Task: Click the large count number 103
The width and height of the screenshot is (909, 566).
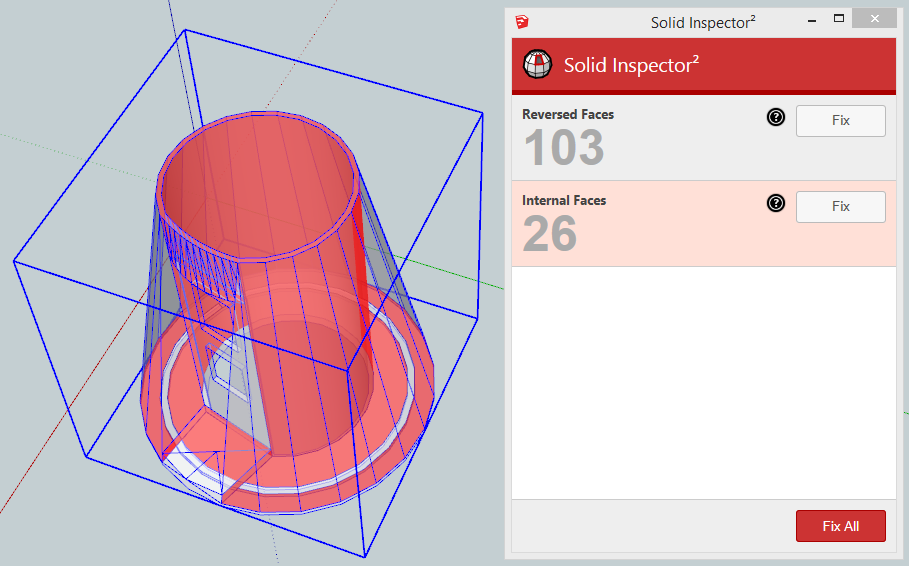Action: [564, 148]
